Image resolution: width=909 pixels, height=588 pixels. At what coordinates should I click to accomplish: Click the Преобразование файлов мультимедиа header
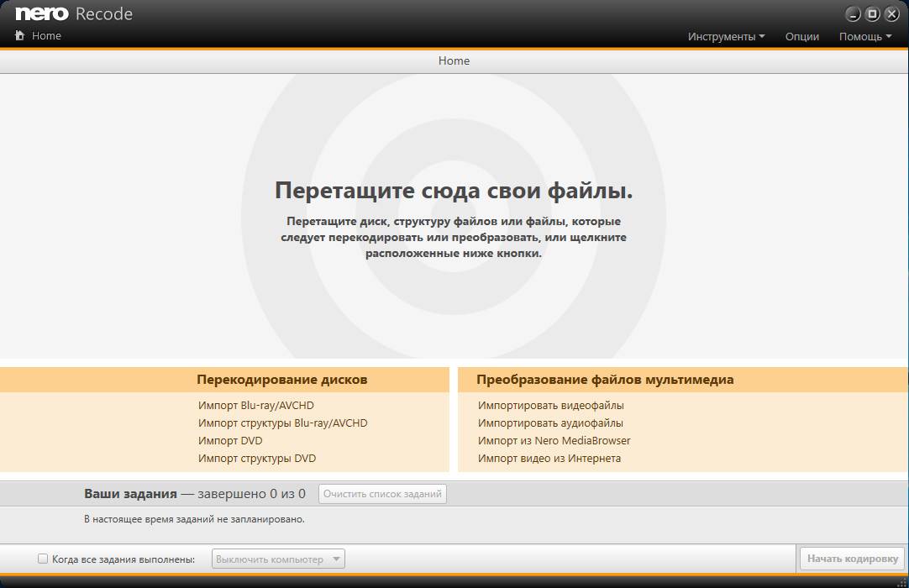[x=605, y=379]
